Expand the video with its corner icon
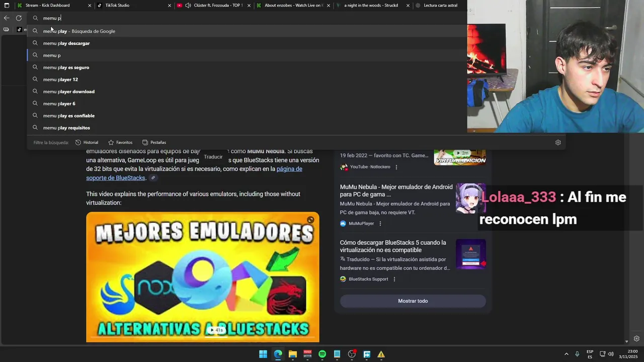Screen dimensions: 644x362 pyautogui.click(x=310, y=220)
